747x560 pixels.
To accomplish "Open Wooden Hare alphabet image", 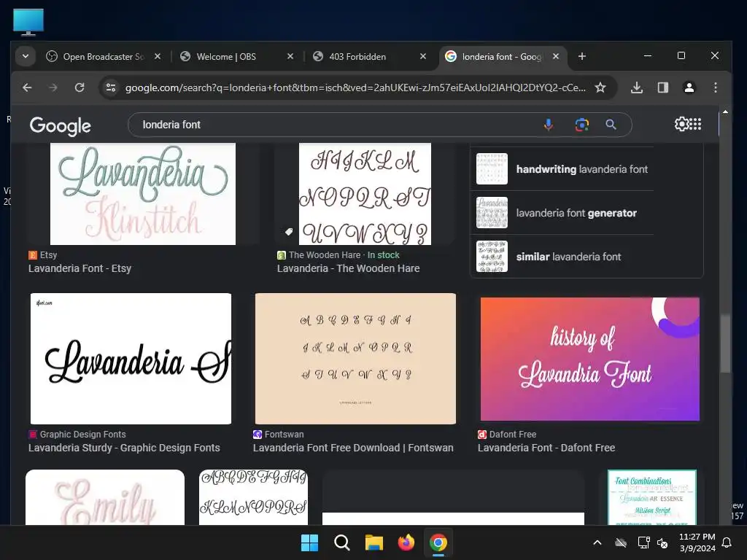I will coord(365,194).
